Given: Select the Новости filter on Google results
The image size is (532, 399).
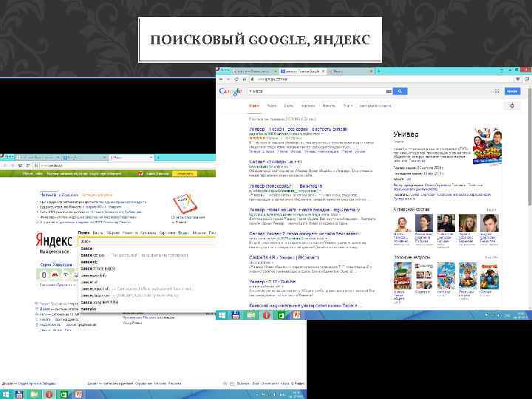Looking at the screenshot, I should (x=328, y=106).
